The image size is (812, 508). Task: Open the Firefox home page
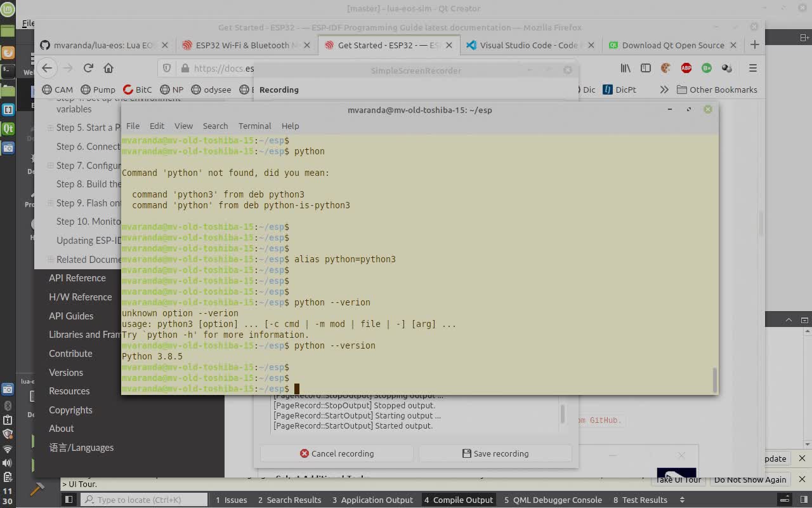point(108,68)
